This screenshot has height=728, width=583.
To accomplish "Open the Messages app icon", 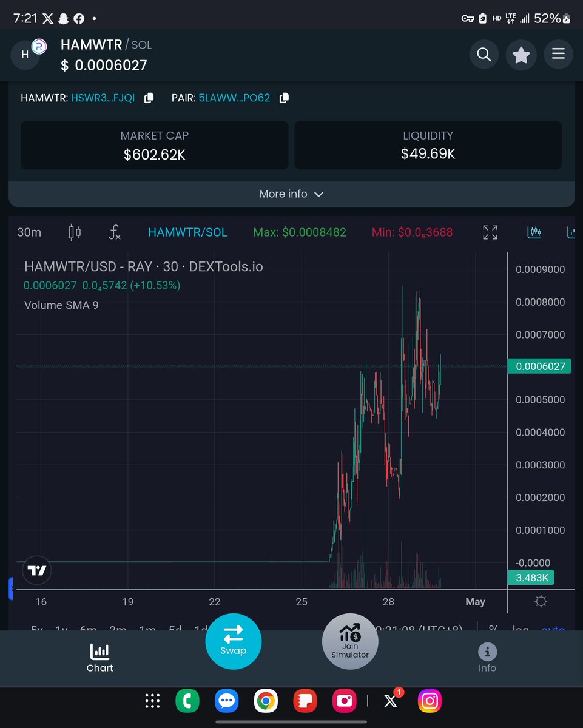I will pos(227,701).
